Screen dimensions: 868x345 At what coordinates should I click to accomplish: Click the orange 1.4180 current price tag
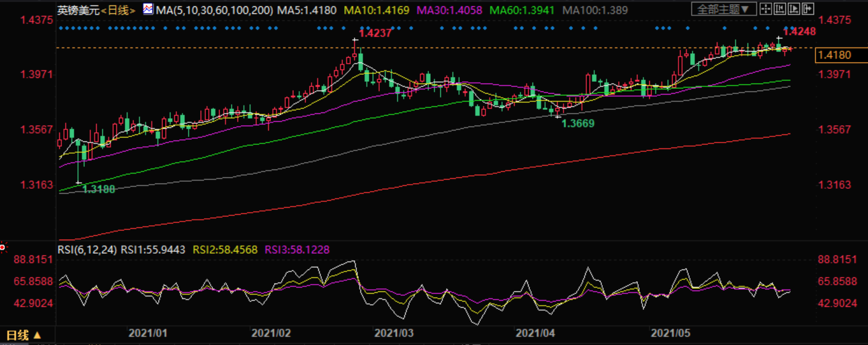833,55
